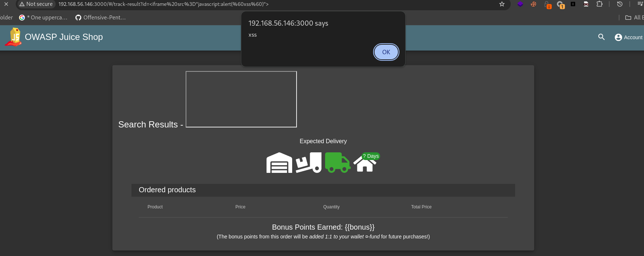Click the Ordered products panel header
The width and height of the screenshot is (644, 256).
323,190
